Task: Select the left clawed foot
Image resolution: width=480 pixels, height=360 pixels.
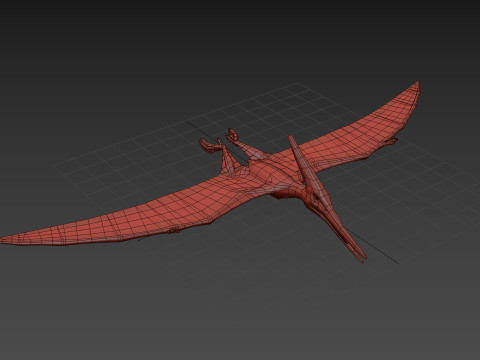Action: coord(208,146)
